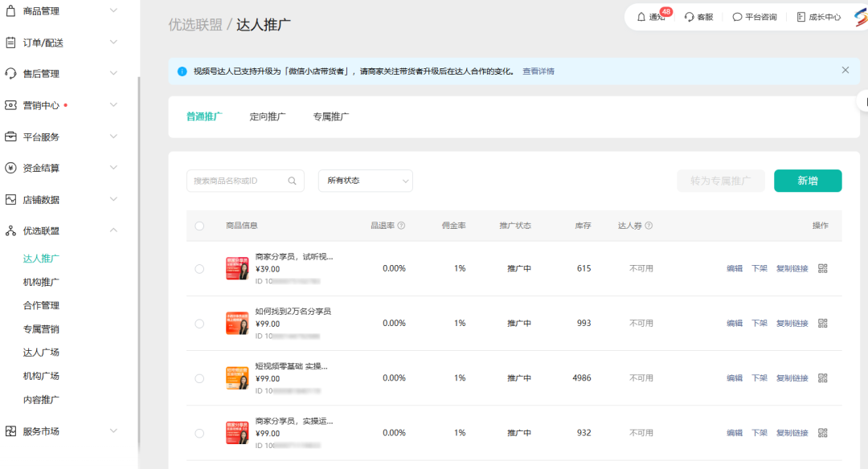This screenshot has width=868, height=469.
Task: Click the search magnifier icon
Action: (x=293, y=181)
